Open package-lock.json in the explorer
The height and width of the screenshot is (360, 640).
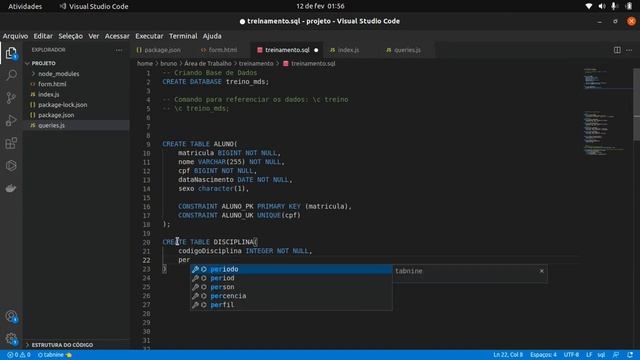point(62,105)
